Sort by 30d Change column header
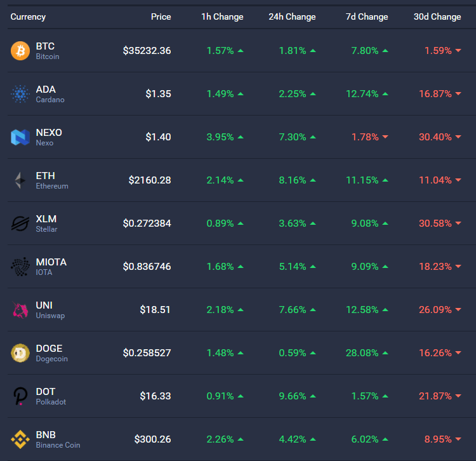 coord(437,17)
